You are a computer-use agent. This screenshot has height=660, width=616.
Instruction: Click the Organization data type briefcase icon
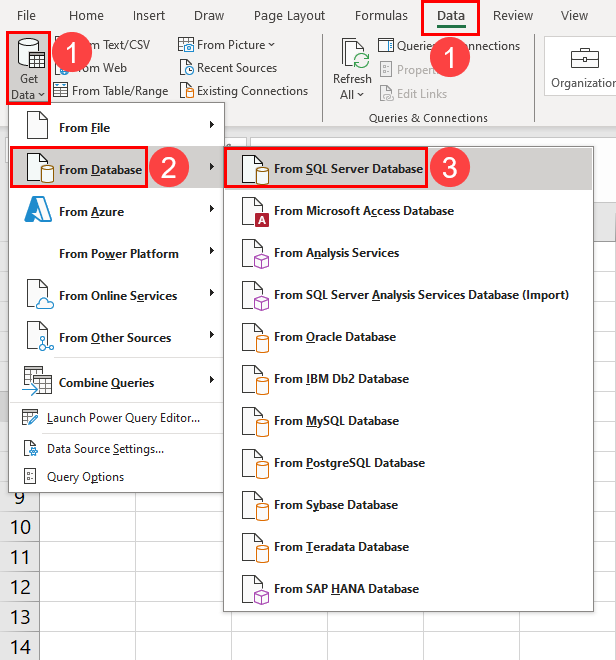point(585,58)
